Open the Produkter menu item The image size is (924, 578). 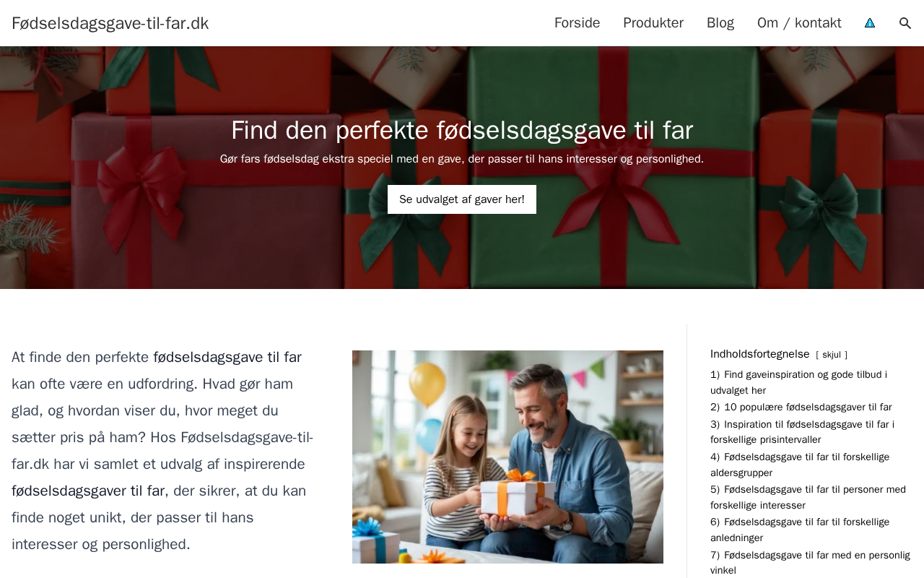click(653, 23)
